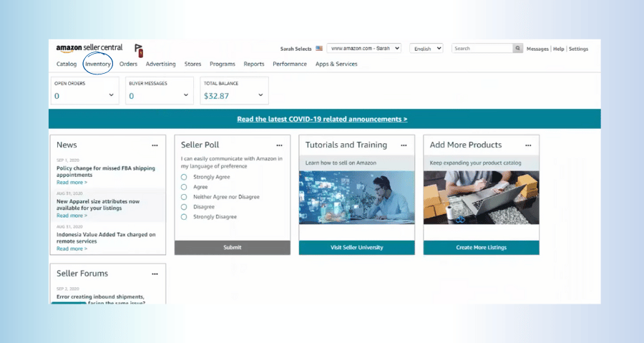Select the Agree poll option
The width and height of the screenshot is (644, 343).
point(184,187)
